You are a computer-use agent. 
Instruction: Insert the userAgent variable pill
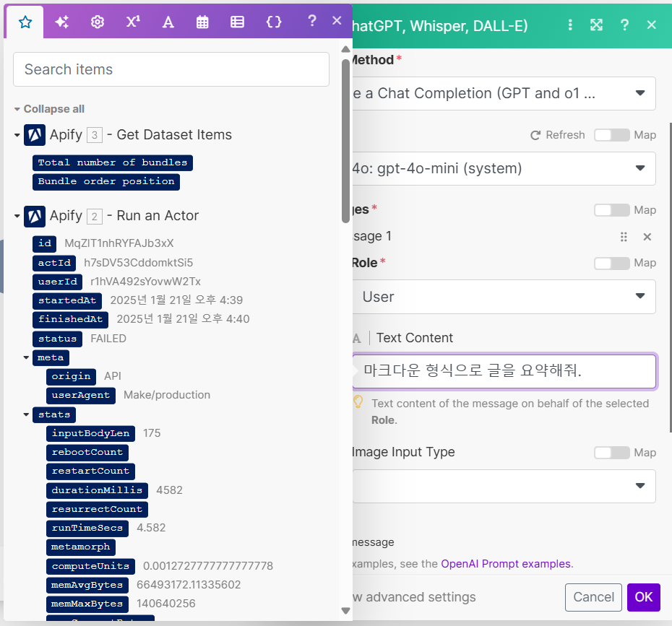point(81,395)
